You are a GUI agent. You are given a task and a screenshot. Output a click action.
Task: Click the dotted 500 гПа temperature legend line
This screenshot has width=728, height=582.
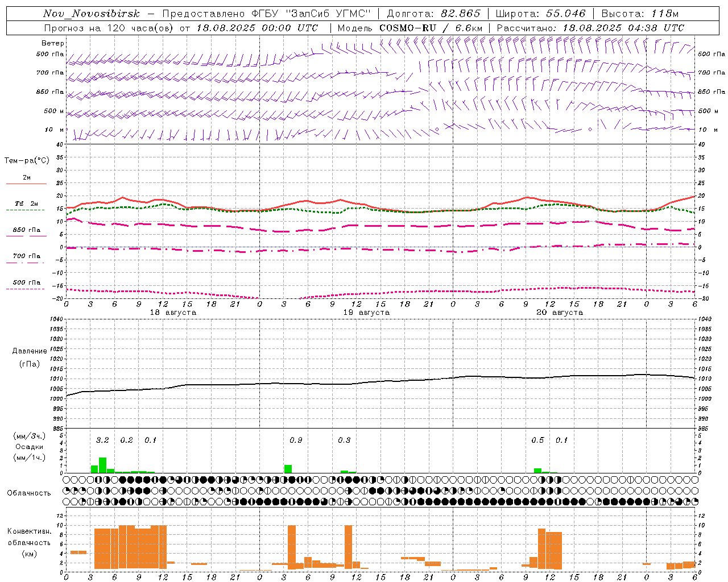(x=26, y=289)
